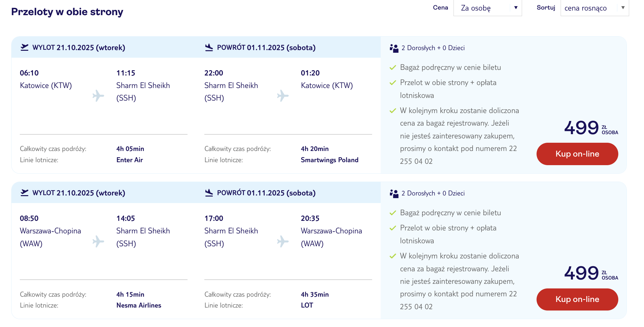Screen dimensions: 644x327
Task: Click airplane icon between Katowice and Sharm El Sheikh
Action: (98, 96)
